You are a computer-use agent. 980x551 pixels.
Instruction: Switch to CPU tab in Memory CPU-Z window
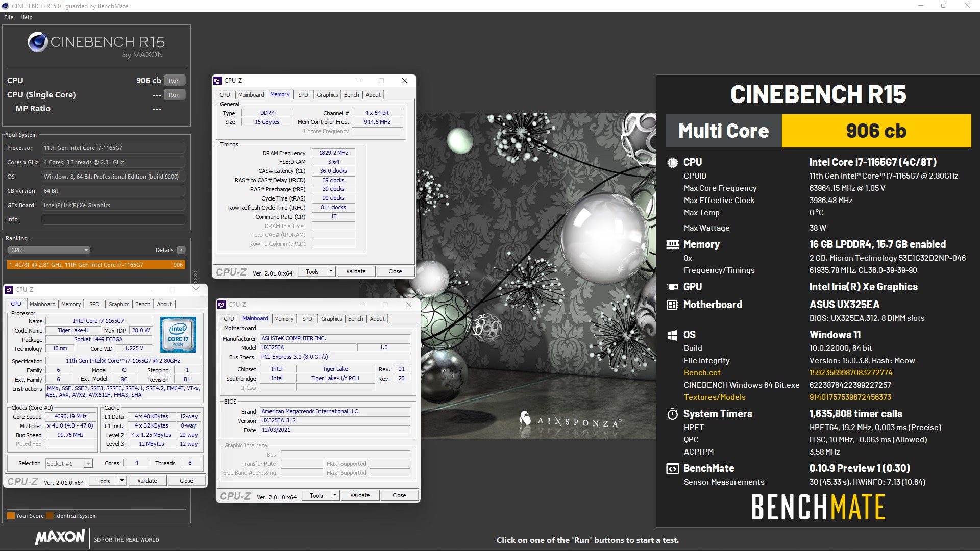click(x=225, y=95)
